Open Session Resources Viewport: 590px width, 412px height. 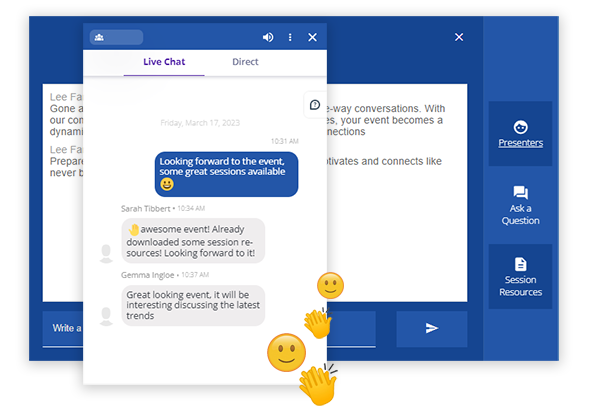[x=520, y=277]
